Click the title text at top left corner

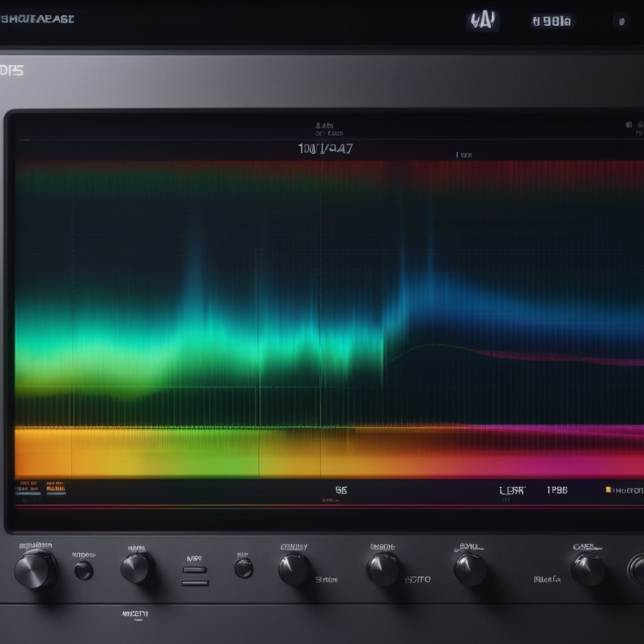38,19
